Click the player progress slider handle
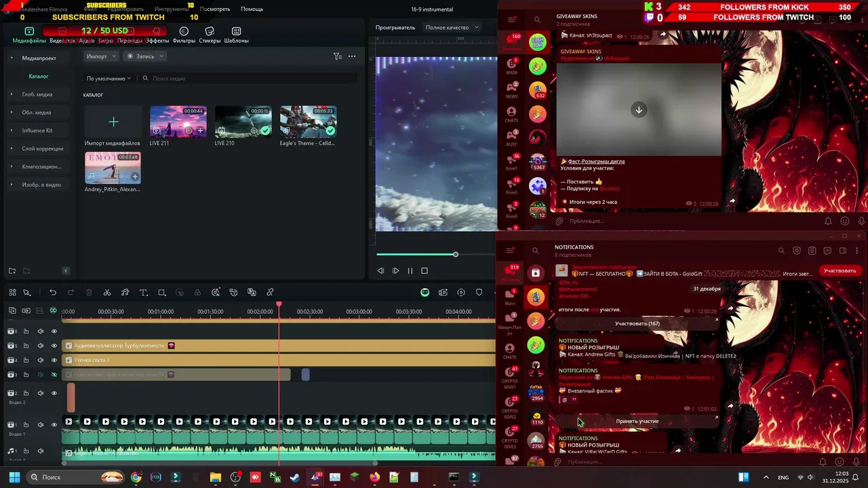 coord(456,254)
